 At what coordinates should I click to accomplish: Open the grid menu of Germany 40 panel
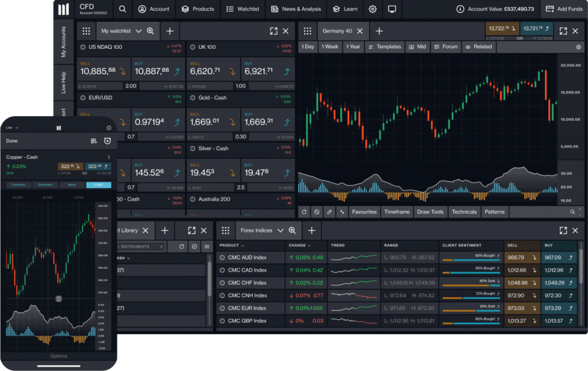308,31
